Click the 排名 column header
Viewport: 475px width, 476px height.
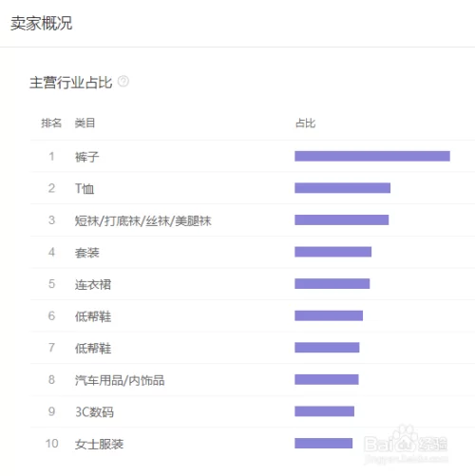click(x=51, y=123)
